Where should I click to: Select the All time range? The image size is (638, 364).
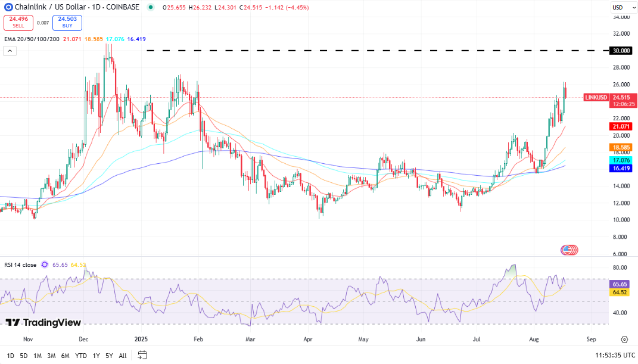tap(123, 356)
